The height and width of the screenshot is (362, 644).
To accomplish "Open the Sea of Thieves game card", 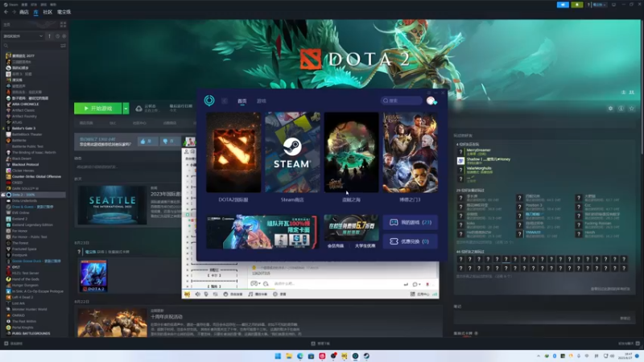I will pos(351,153).
